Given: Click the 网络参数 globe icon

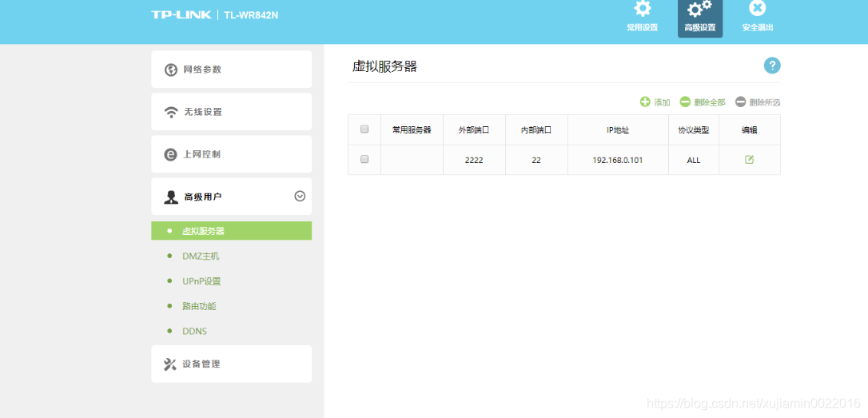Looking at the screenshot, I should [171, 70].
